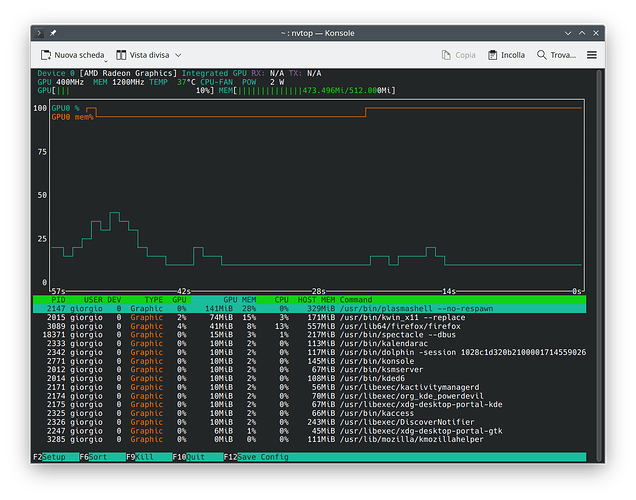The image size is (636, 500).
Task: Click the TEMP 37°C reading
Action: [172, 82]
